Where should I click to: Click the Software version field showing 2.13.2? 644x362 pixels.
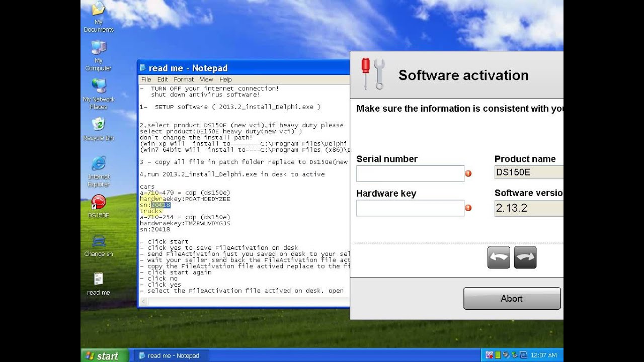(529, 208)
